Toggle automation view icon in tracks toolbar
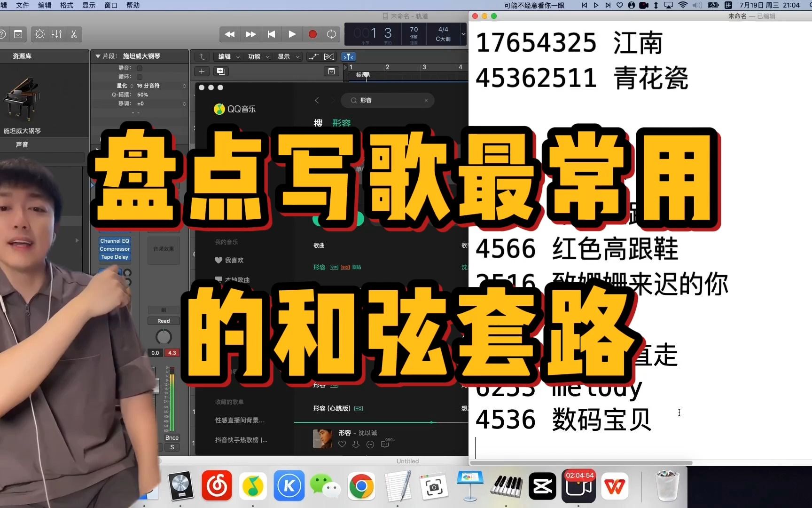This screenshot has width=812, height=508. (x=313, y=56)
